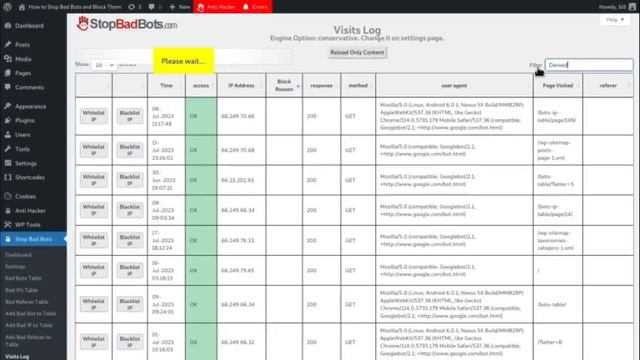Open the Appearance menu

coord(30,106)
